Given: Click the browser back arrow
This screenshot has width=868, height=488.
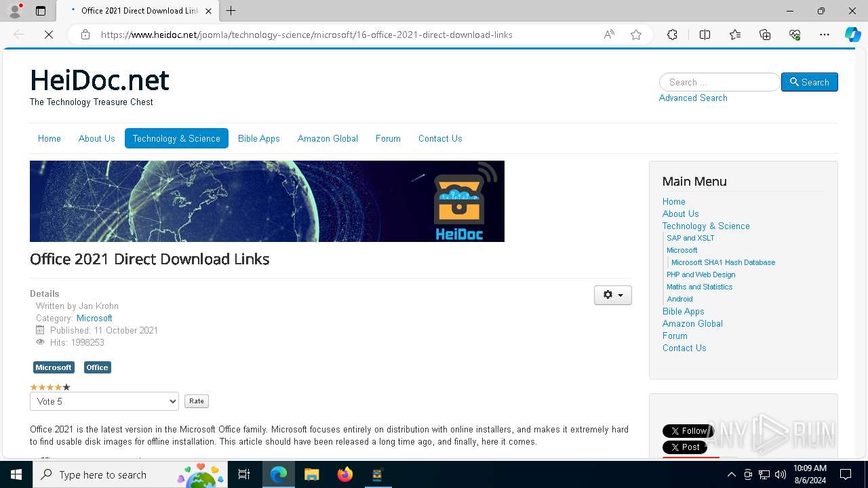Looking at the screenshot, I should coord(19,35).
